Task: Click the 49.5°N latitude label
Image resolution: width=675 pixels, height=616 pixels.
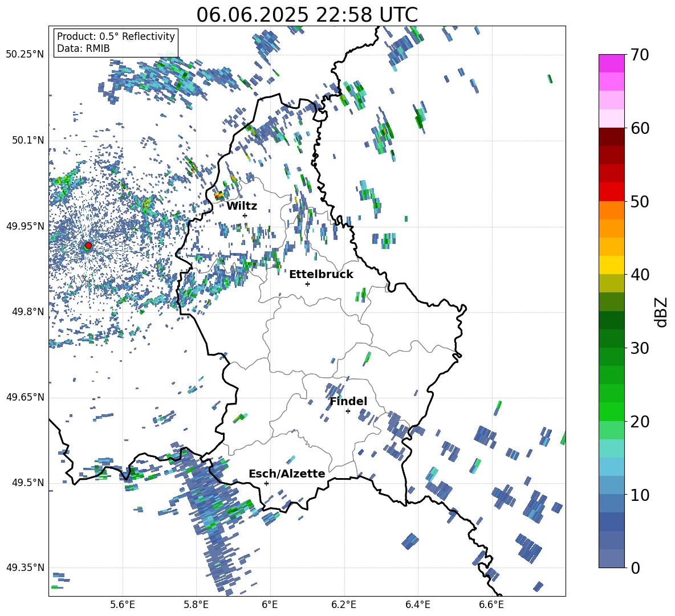Action: [x=28, y=483]
